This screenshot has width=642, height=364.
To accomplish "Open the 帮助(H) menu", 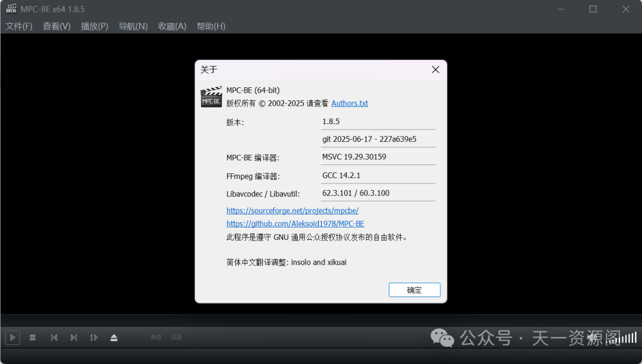I will click(x=211, y=26).
